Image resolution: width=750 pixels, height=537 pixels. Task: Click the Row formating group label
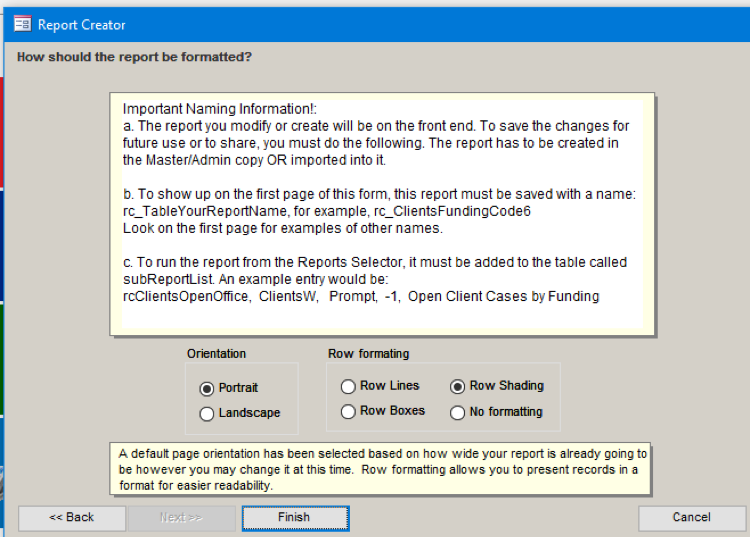click(368, 354)
